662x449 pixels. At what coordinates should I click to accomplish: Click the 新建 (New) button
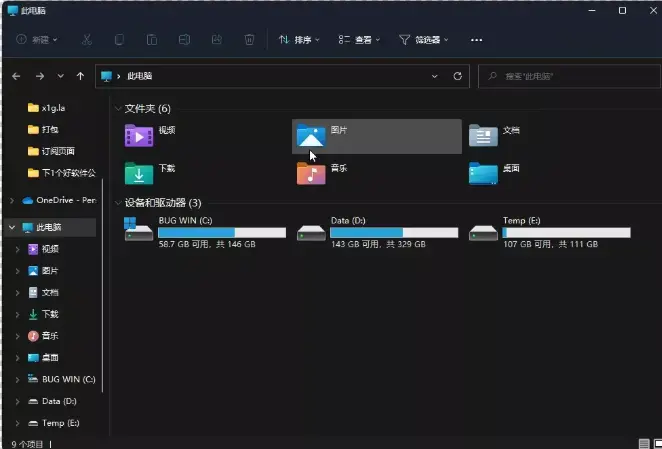[38, 40]
